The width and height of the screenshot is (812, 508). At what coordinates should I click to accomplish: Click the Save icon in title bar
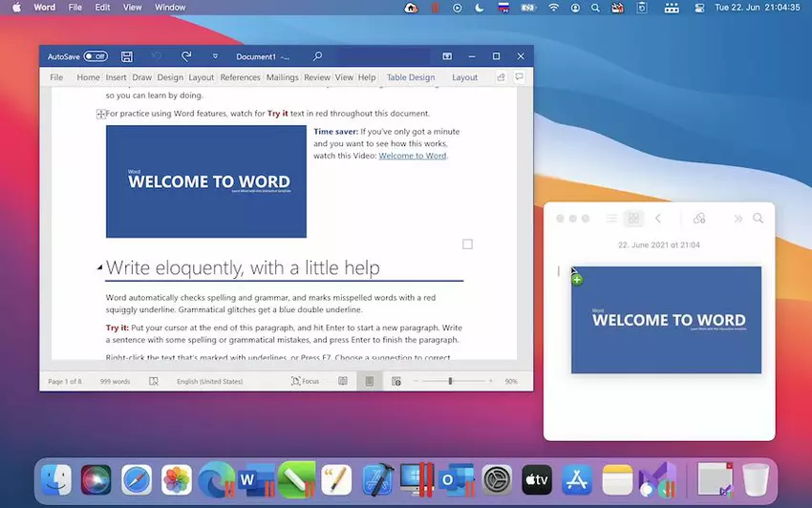click(127, 56)
